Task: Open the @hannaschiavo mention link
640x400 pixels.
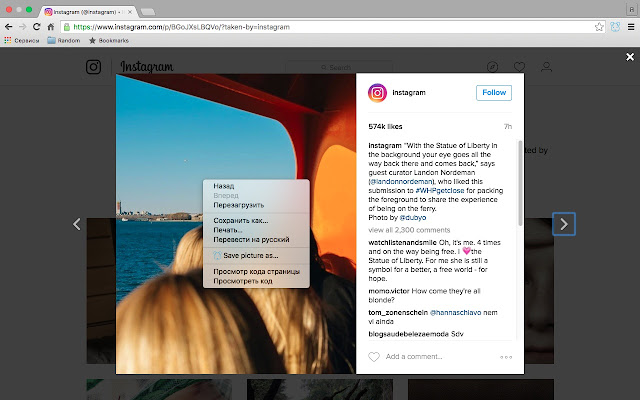Action: [x=456, y=313]
